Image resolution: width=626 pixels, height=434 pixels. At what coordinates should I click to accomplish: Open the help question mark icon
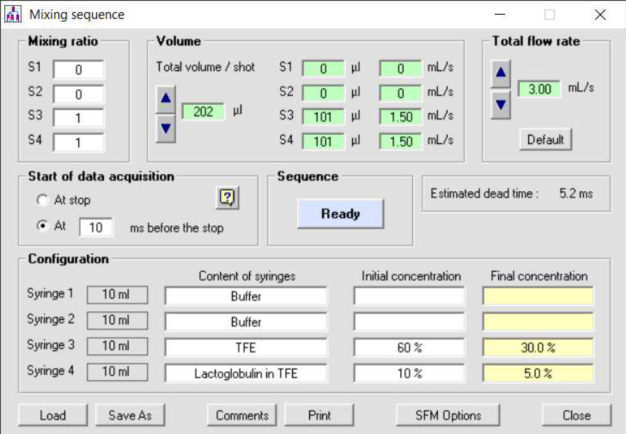(227, 198)
